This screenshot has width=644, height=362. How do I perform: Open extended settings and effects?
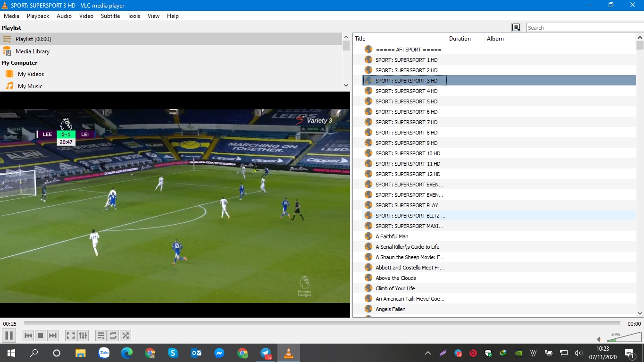[83, 336]
